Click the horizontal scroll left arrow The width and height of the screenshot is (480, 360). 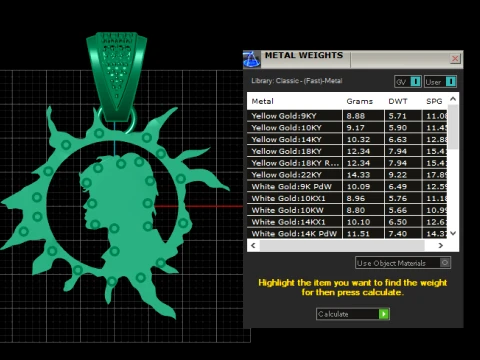click(x=253, y=246)
